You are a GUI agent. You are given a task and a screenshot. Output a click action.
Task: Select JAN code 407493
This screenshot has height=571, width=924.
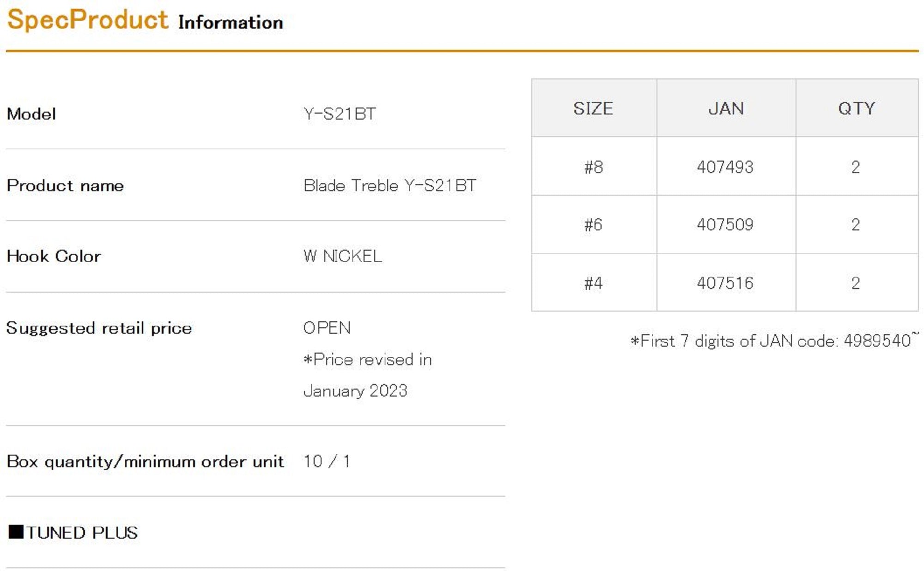(x=725, y=167)
